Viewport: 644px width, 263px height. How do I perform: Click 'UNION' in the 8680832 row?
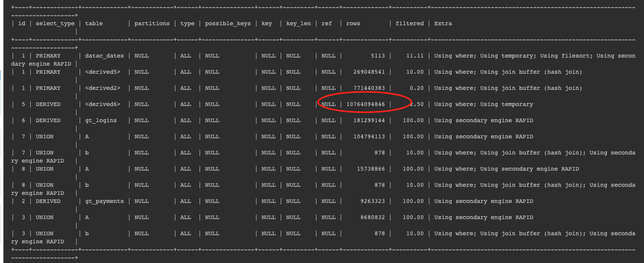[44, 218]
